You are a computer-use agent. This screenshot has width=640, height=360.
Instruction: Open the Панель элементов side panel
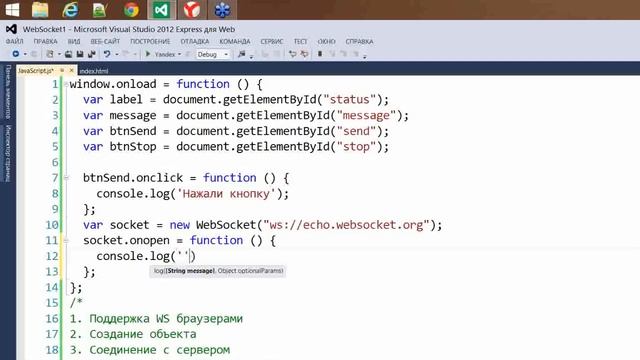(8, 92)
